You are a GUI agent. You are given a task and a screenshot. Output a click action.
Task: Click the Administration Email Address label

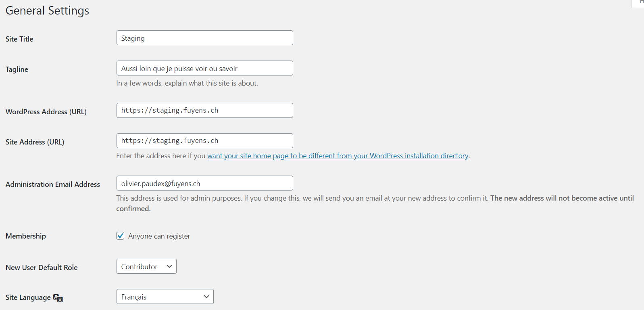coord(53,184)
